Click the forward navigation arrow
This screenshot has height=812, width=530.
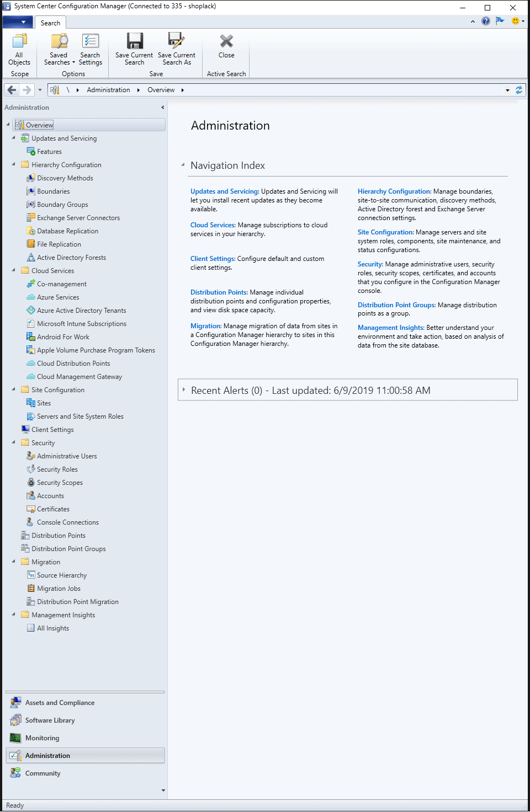coord(26,90)
